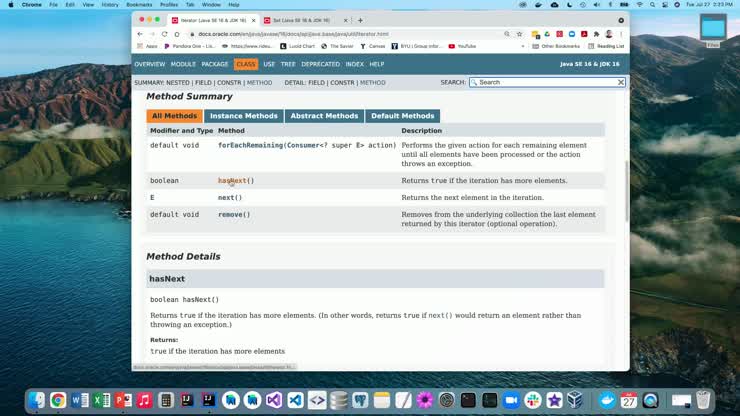The height and width of the screenshot is (416, 740).
Task: Open Microsoft Excel in the dock
Action: tap(101, 400)
